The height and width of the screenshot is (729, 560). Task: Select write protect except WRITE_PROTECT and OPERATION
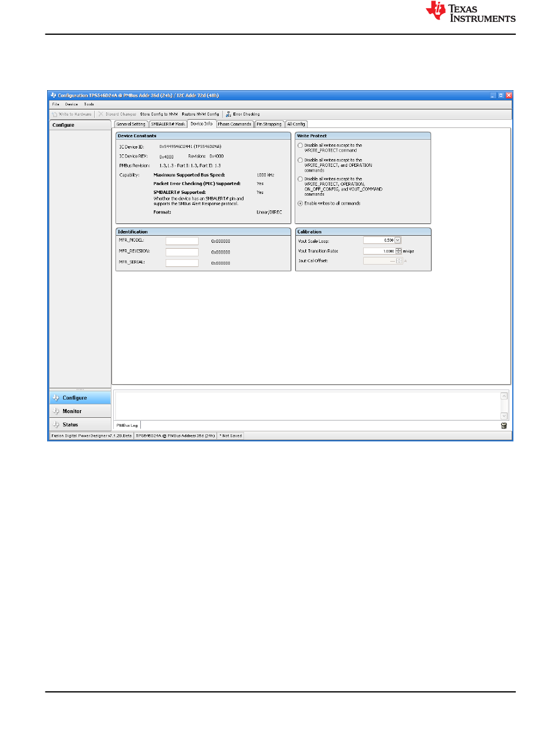click(301, 160)
